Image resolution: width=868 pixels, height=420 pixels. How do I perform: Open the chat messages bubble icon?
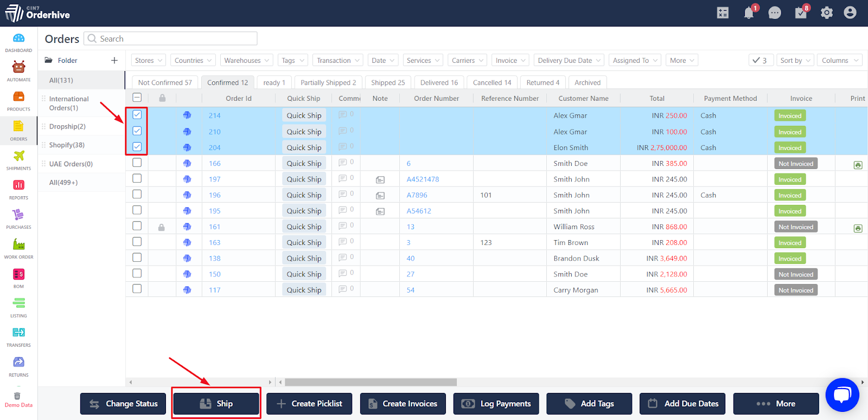(x=775, y=13)
